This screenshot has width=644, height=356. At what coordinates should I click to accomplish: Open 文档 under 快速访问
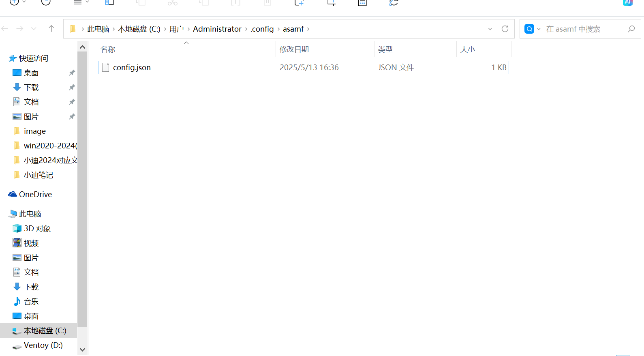[x=31, y=102]
